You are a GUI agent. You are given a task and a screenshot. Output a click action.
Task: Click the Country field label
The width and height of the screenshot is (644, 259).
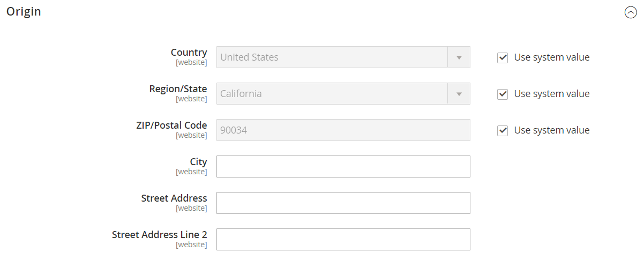189,53
